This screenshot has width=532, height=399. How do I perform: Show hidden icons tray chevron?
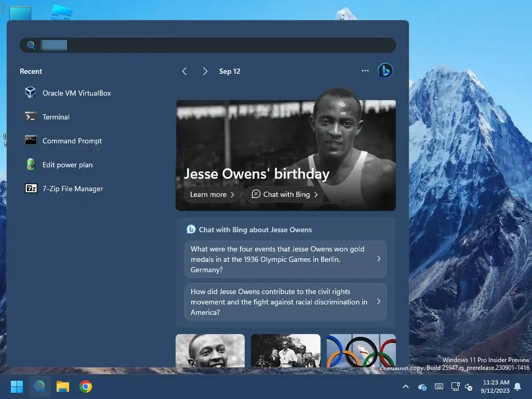point(405,387)
